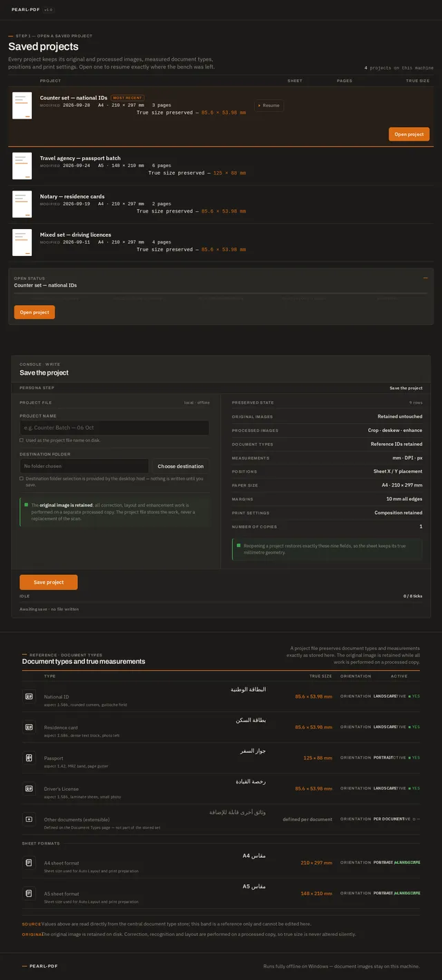Toggle 'Destination folder selection' checkbox
This screenshot has width=442, height=980.
coord(21,478)
